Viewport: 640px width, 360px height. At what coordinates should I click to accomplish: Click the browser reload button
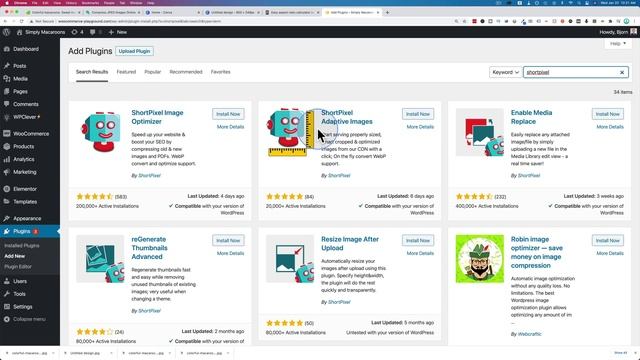[x=22, y=21]
